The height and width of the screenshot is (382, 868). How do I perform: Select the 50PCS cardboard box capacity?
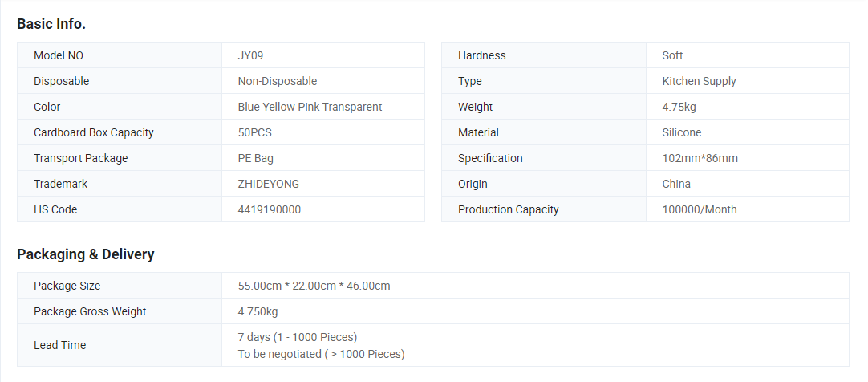256,132
